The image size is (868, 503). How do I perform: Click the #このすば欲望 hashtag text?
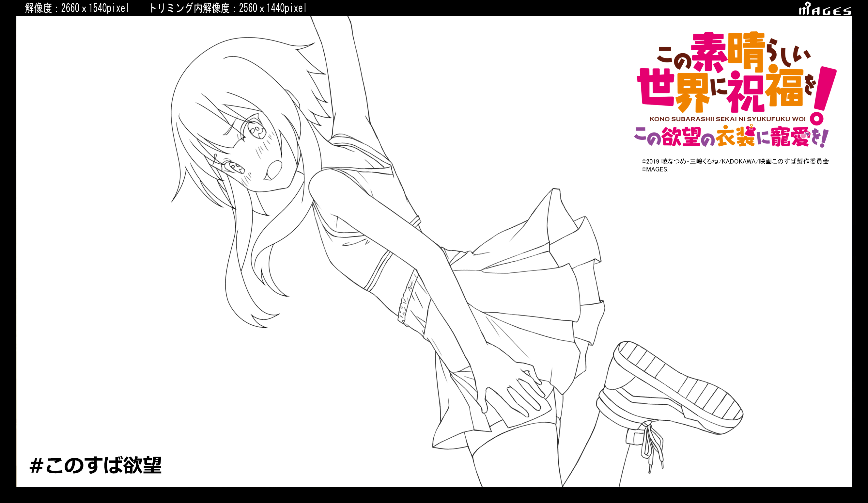coord(95,465)
